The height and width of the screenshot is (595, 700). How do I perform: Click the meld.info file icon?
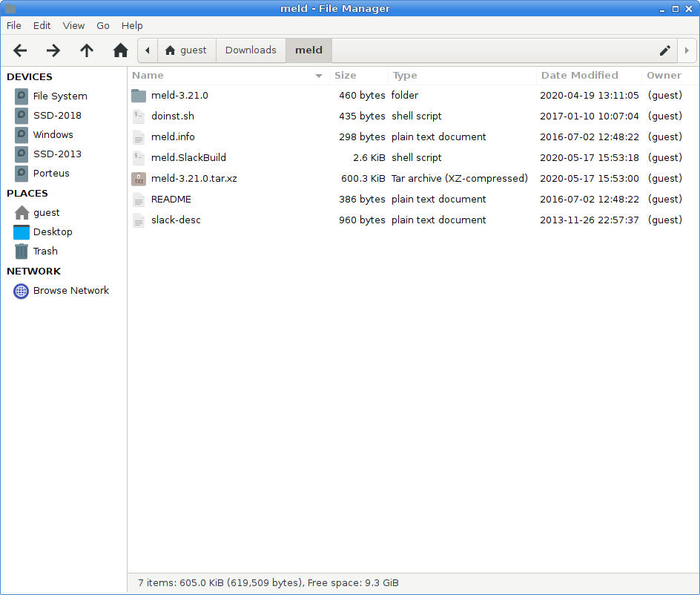pyautogui.click(x=139, y=137)
